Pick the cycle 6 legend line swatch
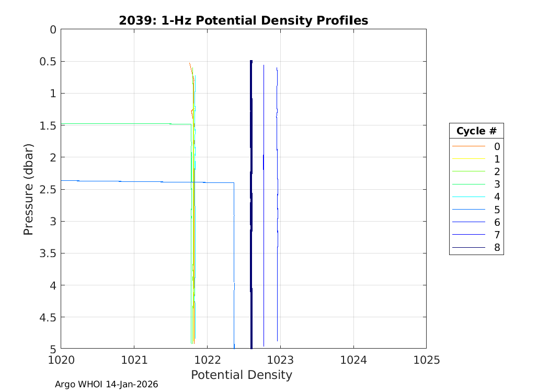549x392 pixels. [x=468, y=223]
